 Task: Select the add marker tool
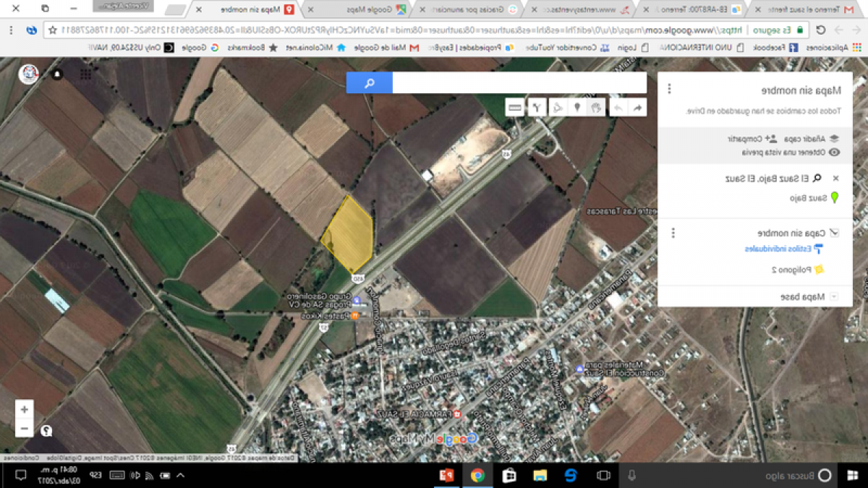(576, 107)
